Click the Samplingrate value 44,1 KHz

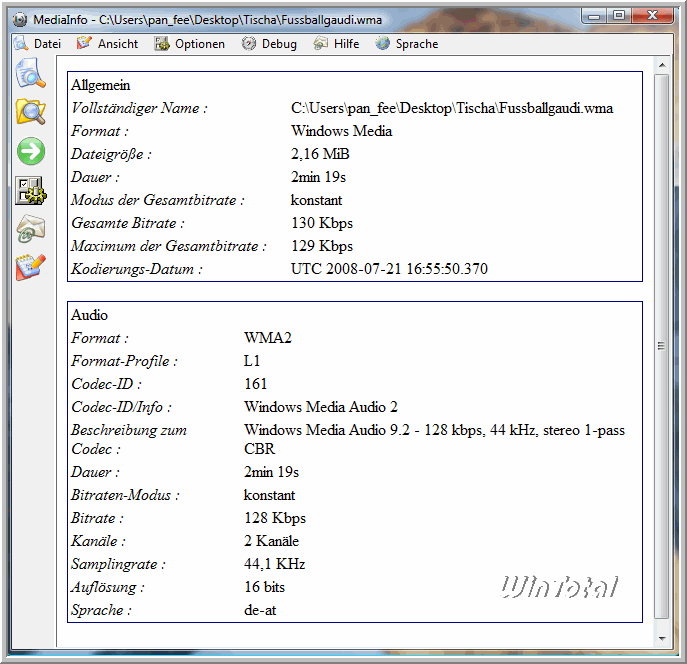coord(274,564)
